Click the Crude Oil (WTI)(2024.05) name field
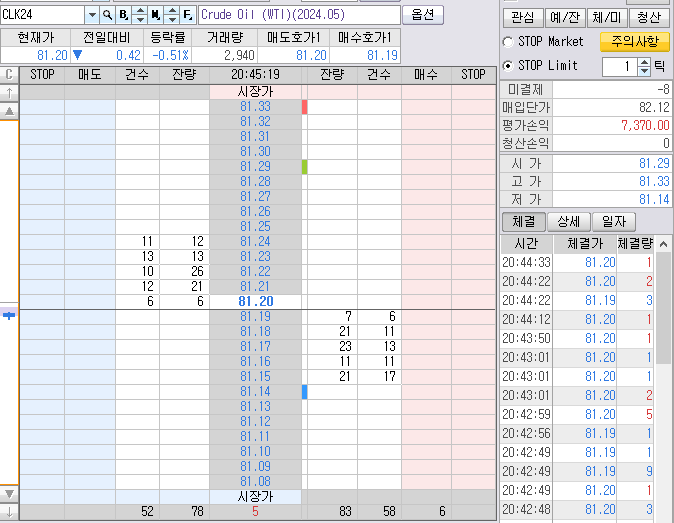674x523 pixels. point(299,15)
